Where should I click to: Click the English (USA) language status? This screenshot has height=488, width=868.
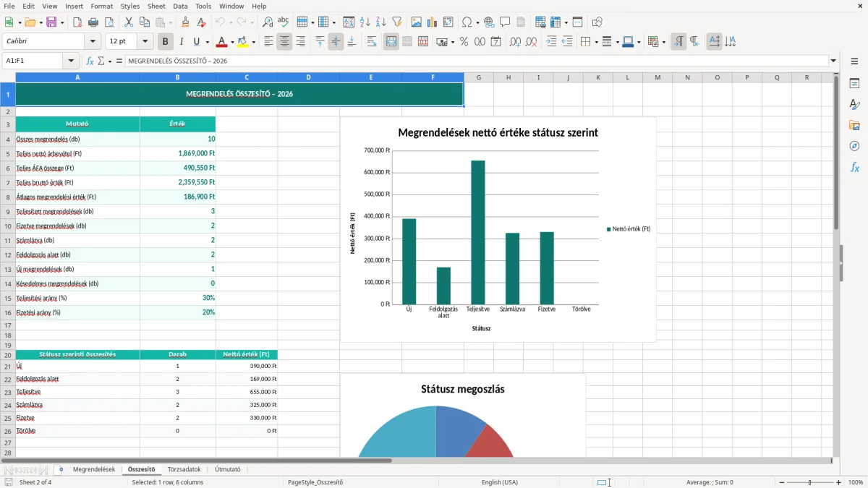(500, 482)
